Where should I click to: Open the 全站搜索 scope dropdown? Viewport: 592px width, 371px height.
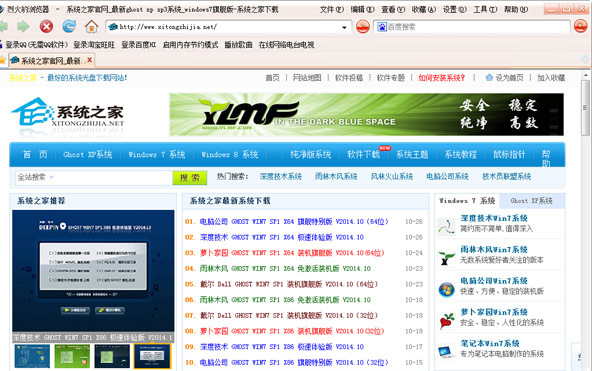[x=51, y=177]
